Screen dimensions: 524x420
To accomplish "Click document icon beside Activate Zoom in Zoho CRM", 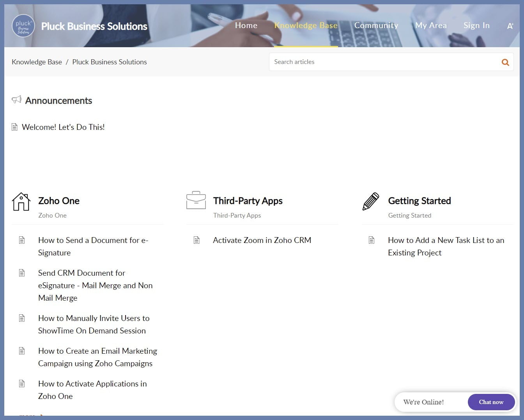I will pos(197,240).
